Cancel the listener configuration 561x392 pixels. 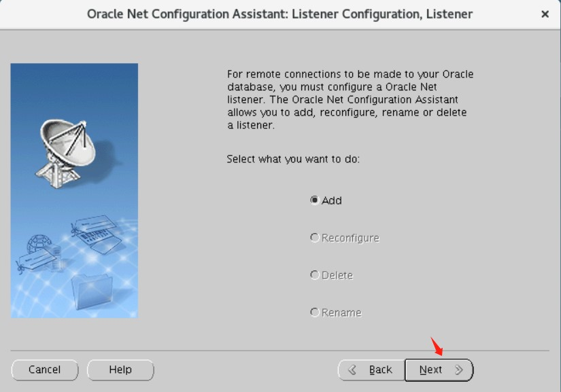click(45, 370)
